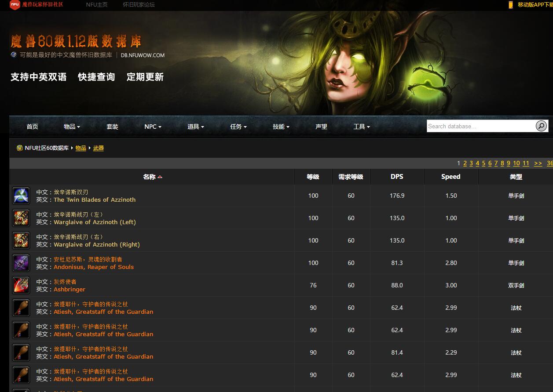The height and width of the screenshot is (392, 553).
Task: Open the 任务 dropdown menu
Action: 238,127
